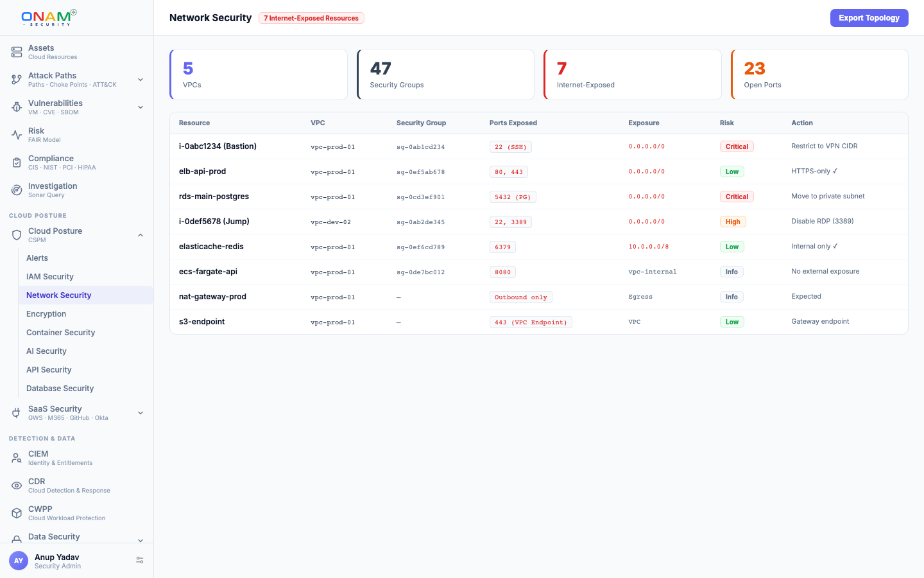Viewport: 924px width, 578px height.
Task: Select Network Security in sidebar
Action: (x=86, y=295)
